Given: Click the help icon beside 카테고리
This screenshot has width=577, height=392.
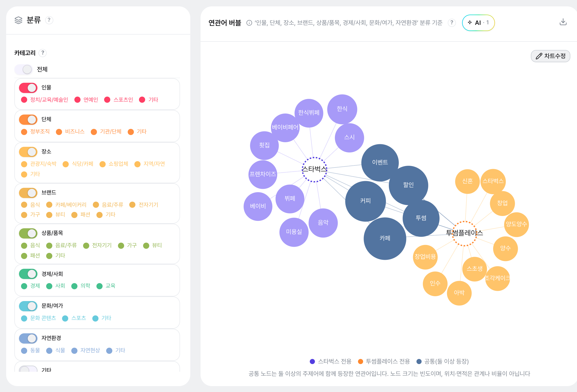Looking at the screenshot, I should coord(43,53).
